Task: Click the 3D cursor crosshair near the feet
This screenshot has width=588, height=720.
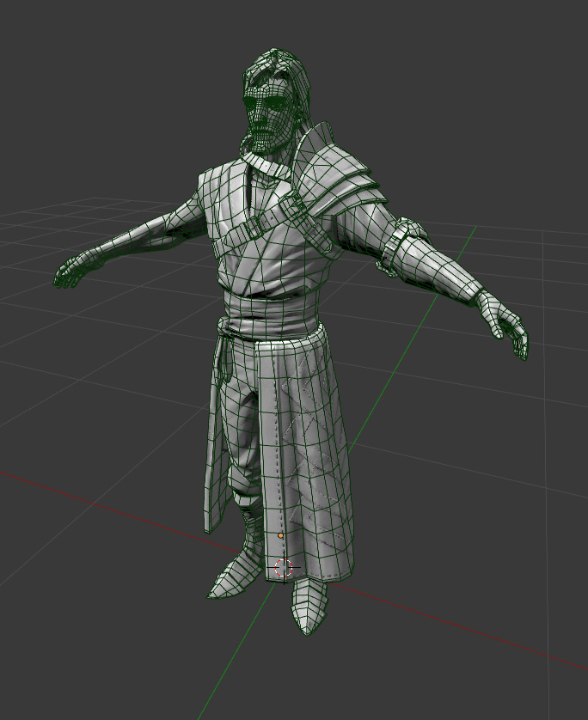Action: [284, 568]
